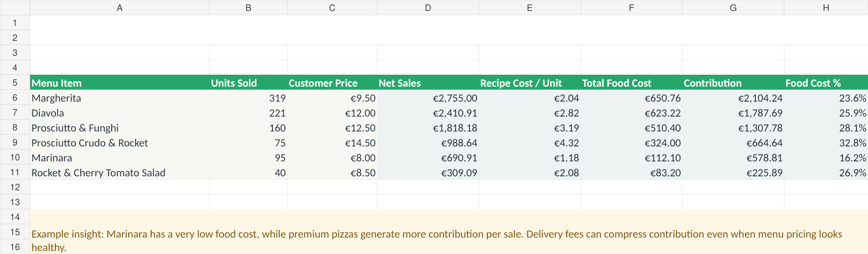Select column F header
The height and width of the screenshot is (254, 868).
tap(632, 7)
